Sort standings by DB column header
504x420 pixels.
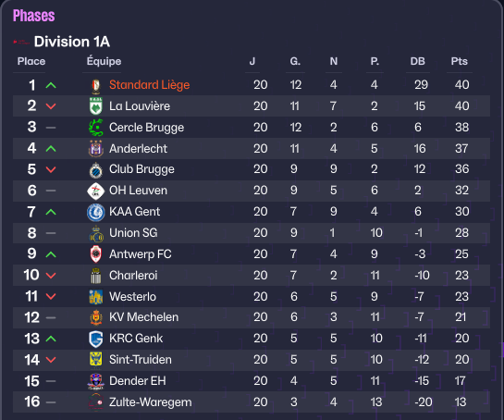[418, 61]
